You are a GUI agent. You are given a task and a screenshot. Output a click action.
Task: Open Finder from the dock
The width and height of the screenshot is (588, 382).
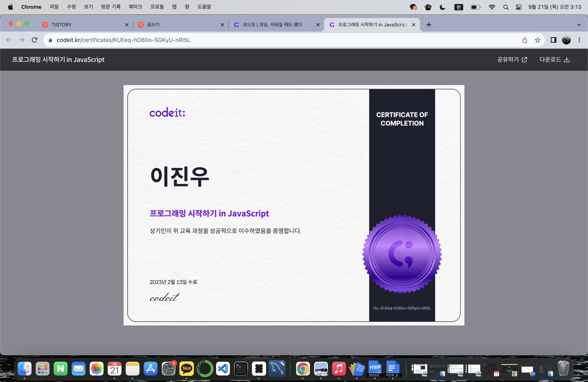tap(25, 369)
